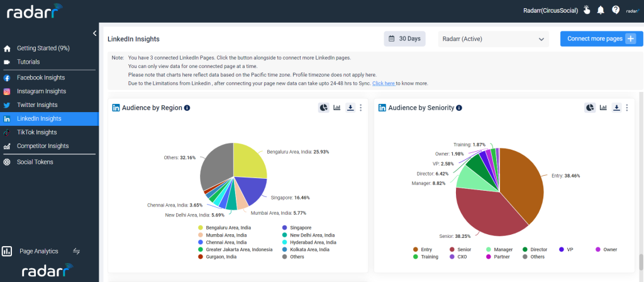Open the Radarr (Active) page dropdown
644x282 pixels.
493,39
